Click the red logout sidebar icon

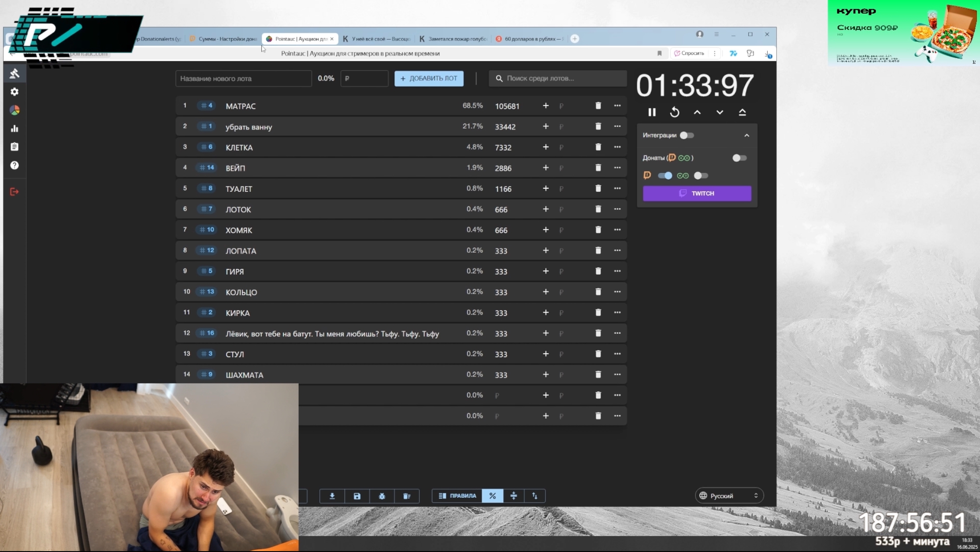15,192
